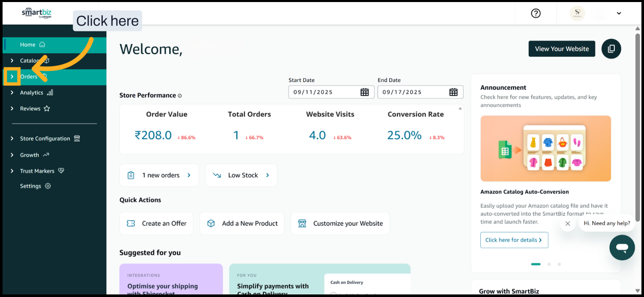
Task: Expand the Analytics sidebar menu
Action: 12,93
